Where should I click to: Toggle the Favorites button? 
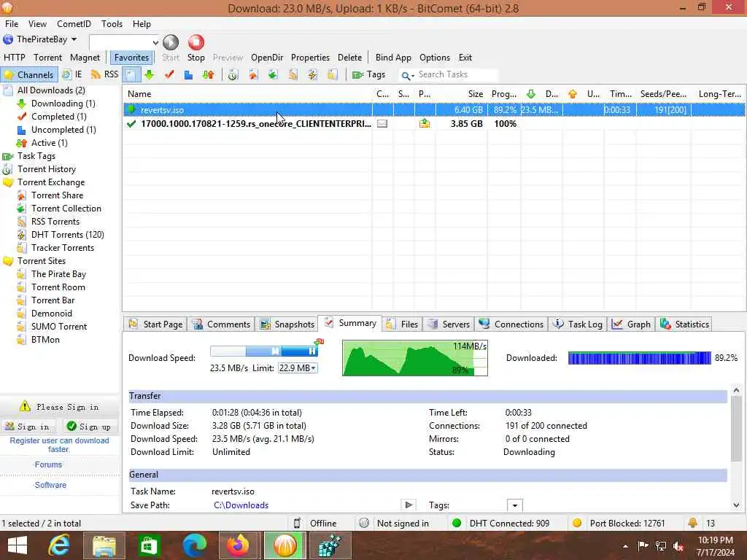(131, 57)
